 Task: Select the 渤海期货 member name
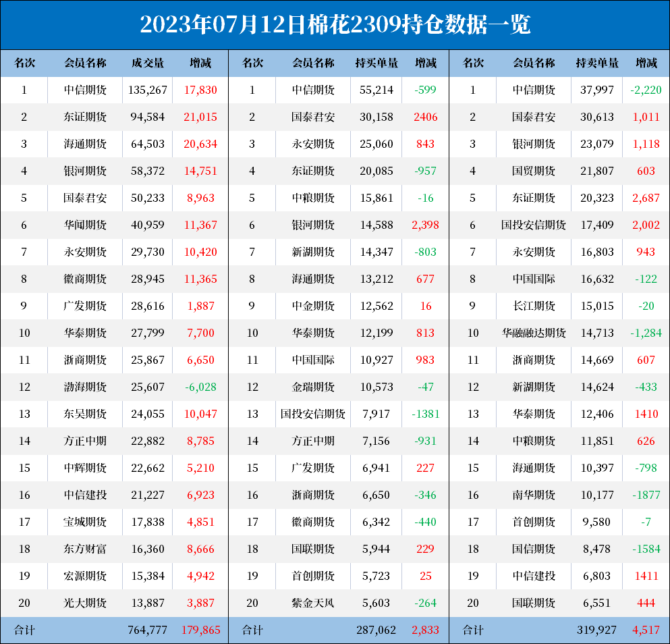tap(85, 387)
